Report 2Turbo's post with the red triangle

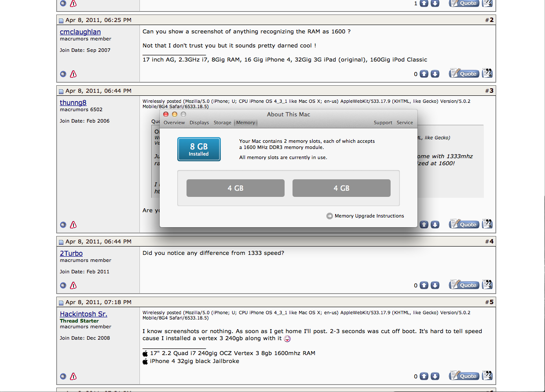click(73, 285)
